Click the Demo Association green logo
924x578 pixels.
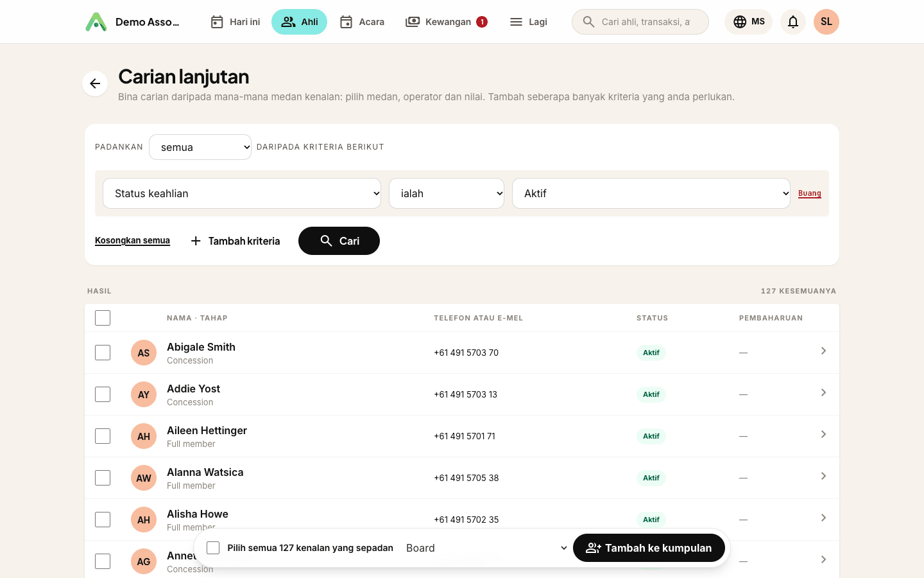pyautogui.click(x=96, y=22)
